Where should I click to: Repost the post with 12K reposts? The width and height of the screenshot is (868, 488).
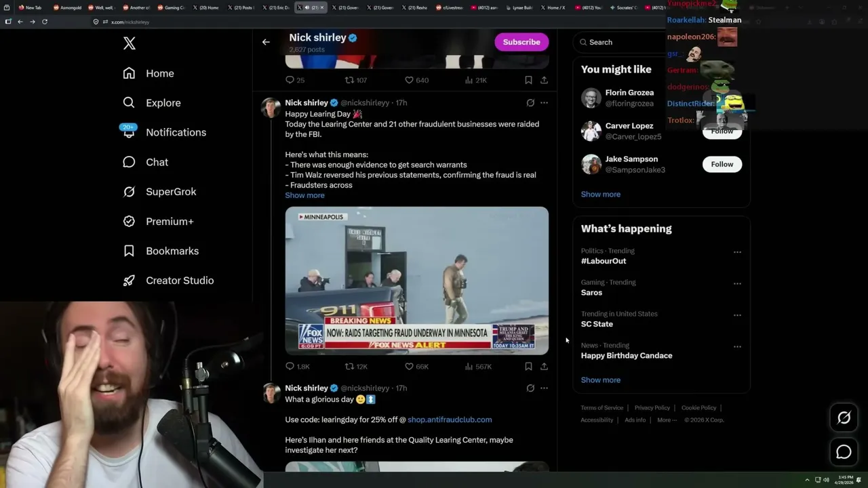(x=356, y=367)
